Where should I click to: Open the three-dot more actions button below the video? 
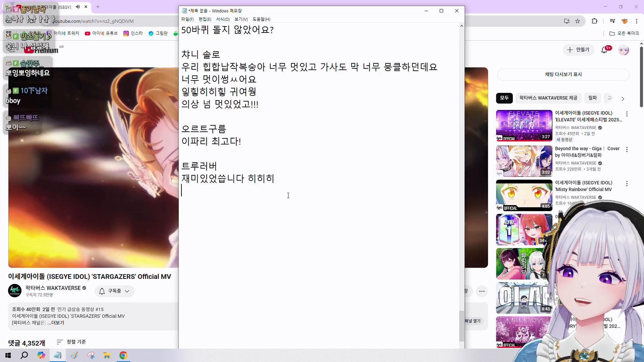[482, 291]
